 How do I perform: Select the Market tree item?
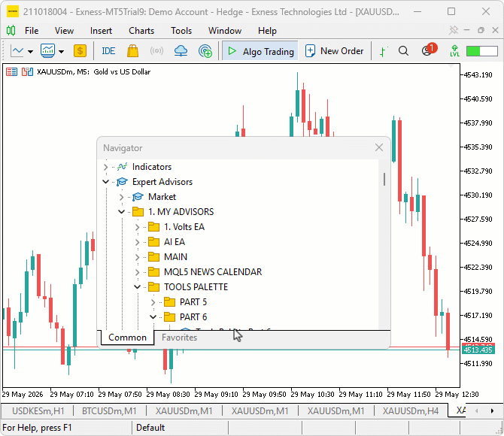click(162, 197)
